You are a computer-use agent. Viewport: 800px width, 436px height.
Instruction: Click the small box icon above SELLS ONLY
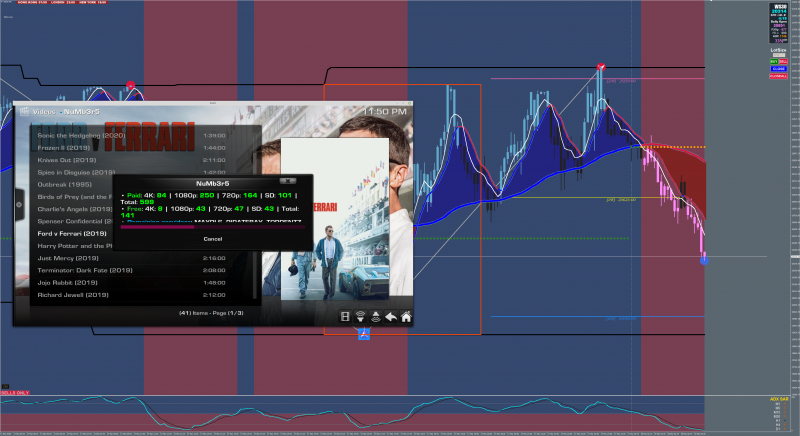click(x=5, y=387)
